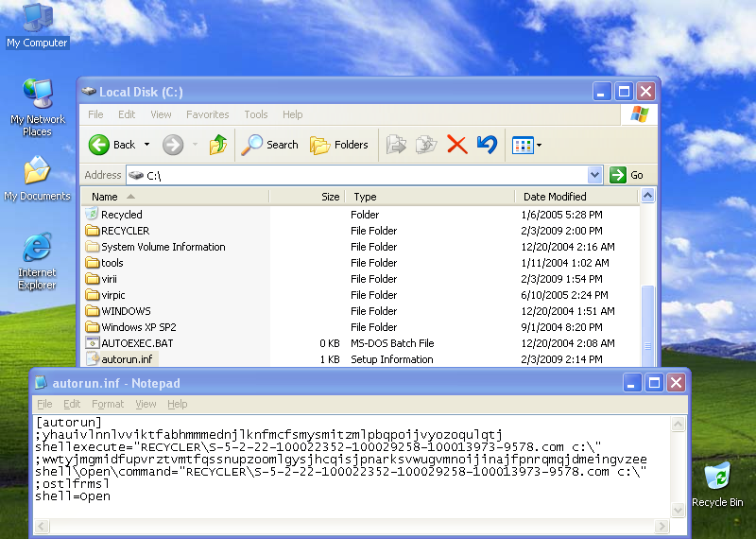Expand the Address bar dropdown
This screenshot has width=756, height=539.
595,175
